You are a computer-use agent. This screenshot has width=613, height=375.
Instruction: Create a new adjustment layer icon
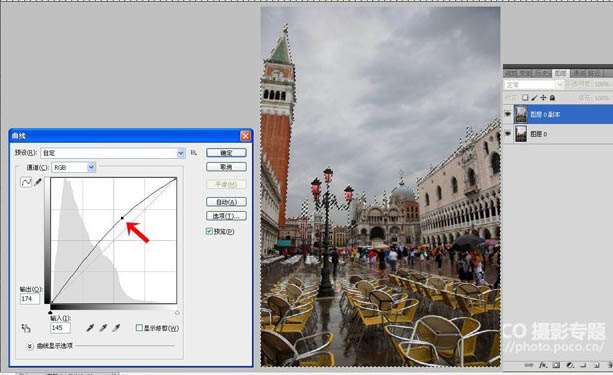(570, 365)
